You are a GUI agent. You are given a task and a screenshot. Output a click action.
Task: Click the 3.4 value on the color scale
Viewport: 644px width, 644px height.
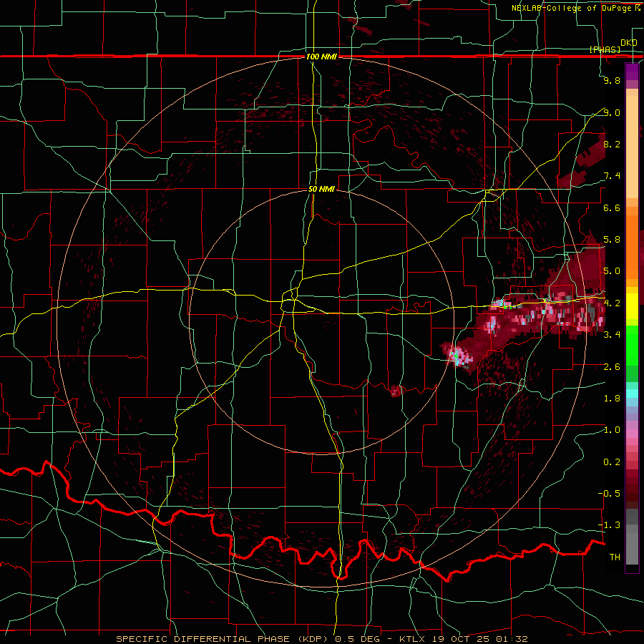(612, 335)
